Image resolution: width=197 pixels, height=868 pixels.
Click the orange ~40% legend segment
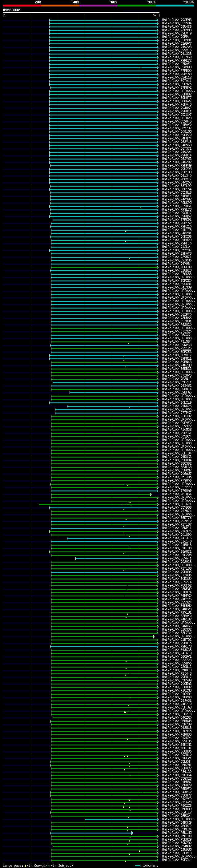click(x=60, y=6)
